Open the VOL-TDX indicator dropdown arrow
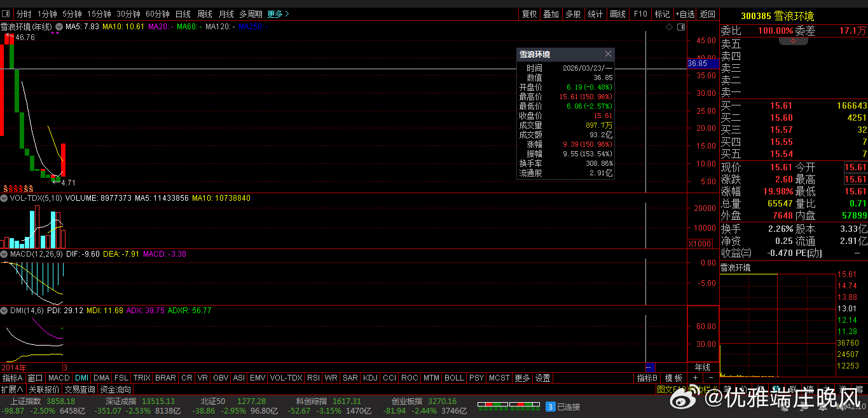Screen dimensions: 868x418 [x=4, y=198]
